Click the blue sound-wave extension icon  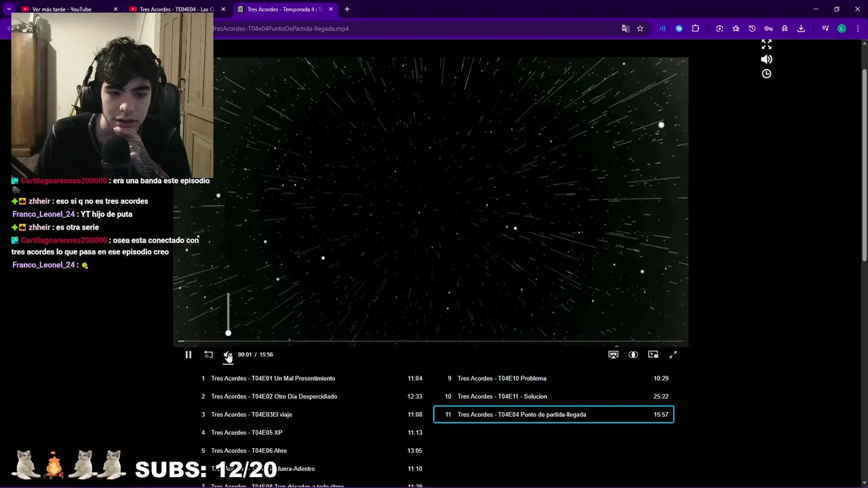[x=663, y=28]
